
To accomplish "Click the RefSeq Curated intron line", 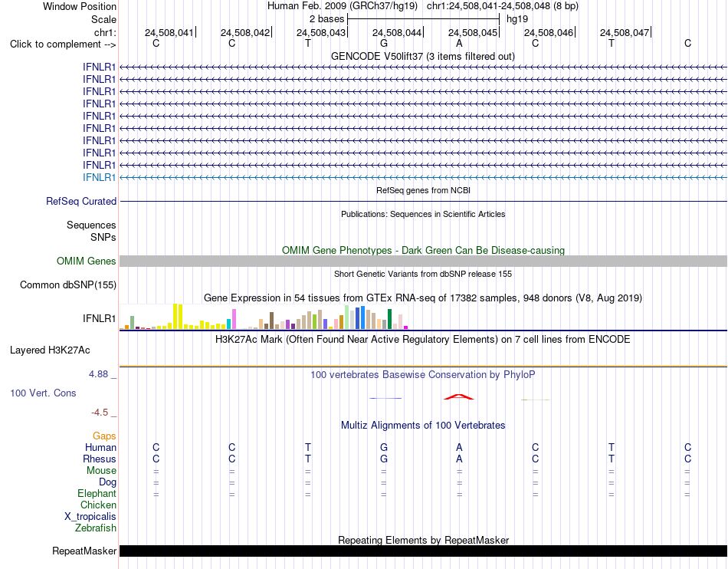I will pyautogui.click(x=423, y=201).
